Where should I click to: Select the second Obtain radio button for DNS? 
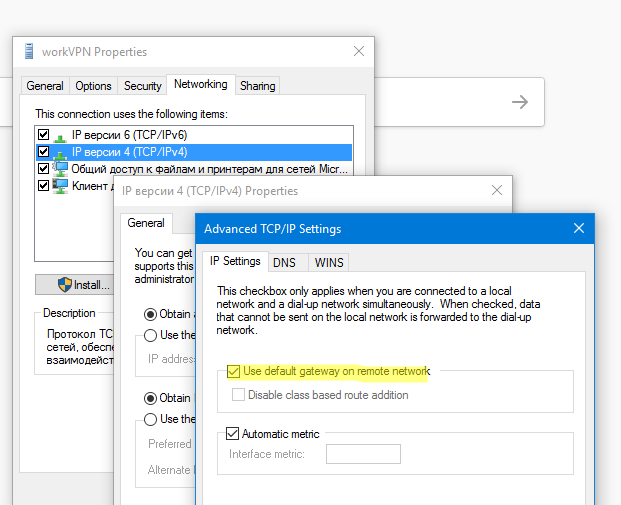point(150,398)
